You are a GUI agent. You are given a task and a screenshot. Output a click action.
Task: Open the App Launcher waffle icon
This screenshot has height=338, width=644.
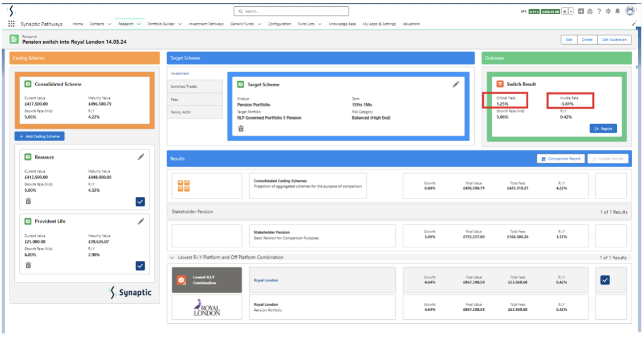pos(11,24)
